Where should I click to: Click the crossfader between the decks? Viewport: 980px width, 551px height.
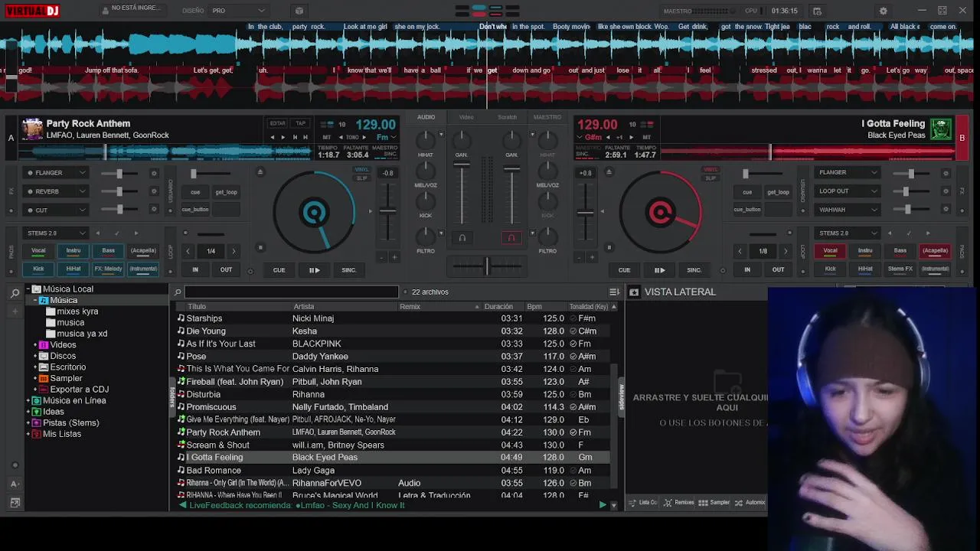click(487, 266)
